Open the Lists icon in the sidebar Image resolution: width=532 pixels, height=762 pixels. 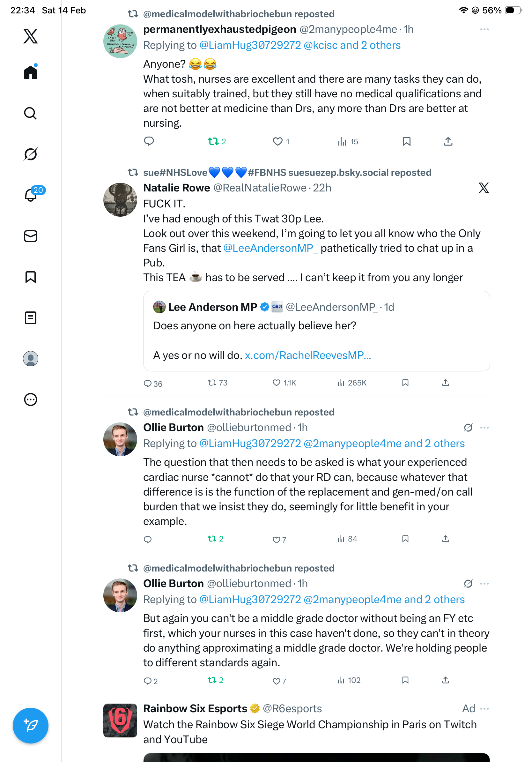click(31, 318)
